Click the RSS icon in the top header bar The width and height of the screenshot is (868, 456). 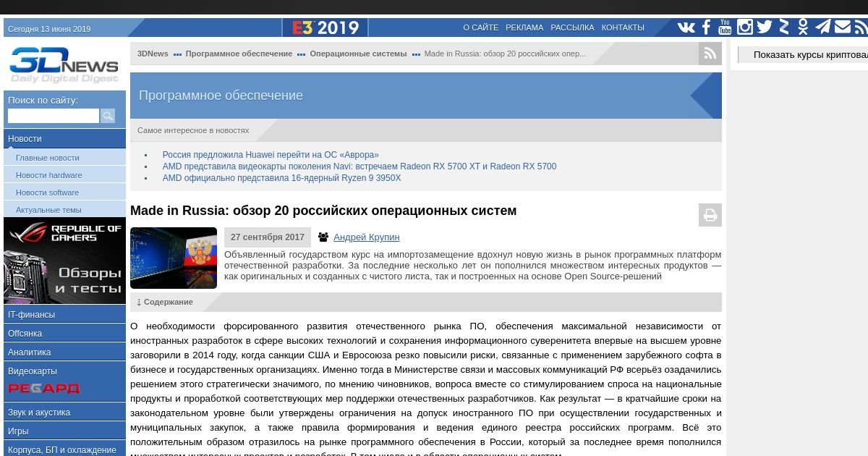[x=861, y=28]
